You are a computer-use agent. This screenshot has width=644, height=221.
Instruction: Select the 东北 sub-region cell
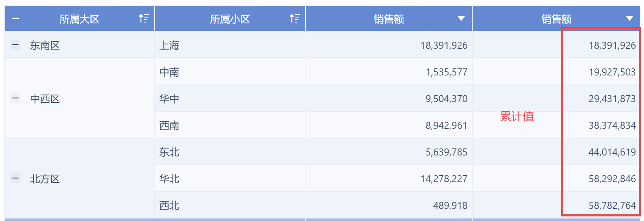pos(169,152)
